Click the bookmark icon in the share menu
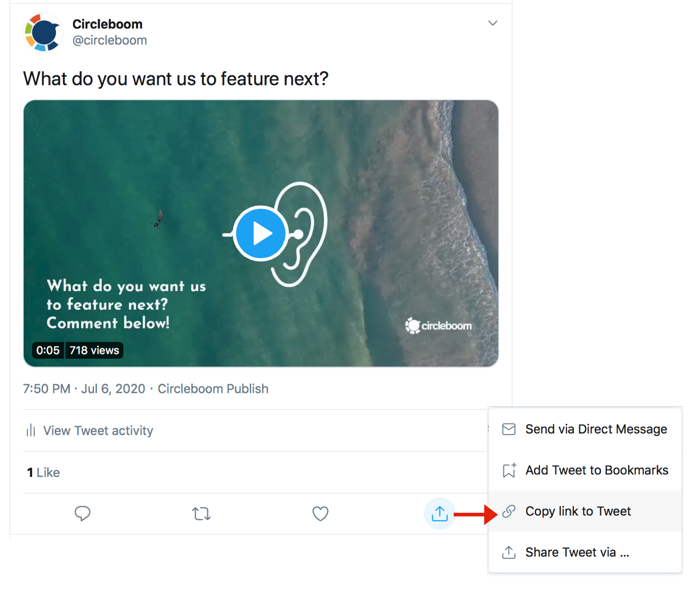The height and width of the screenshot is (592, 700). point(508,470)
